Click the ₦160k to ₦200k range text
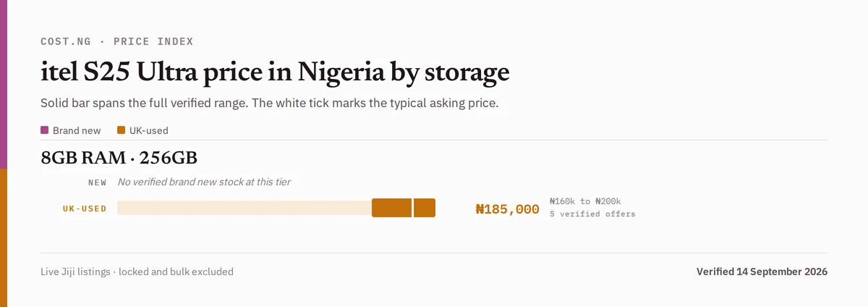868x307 pixels. 585,201
